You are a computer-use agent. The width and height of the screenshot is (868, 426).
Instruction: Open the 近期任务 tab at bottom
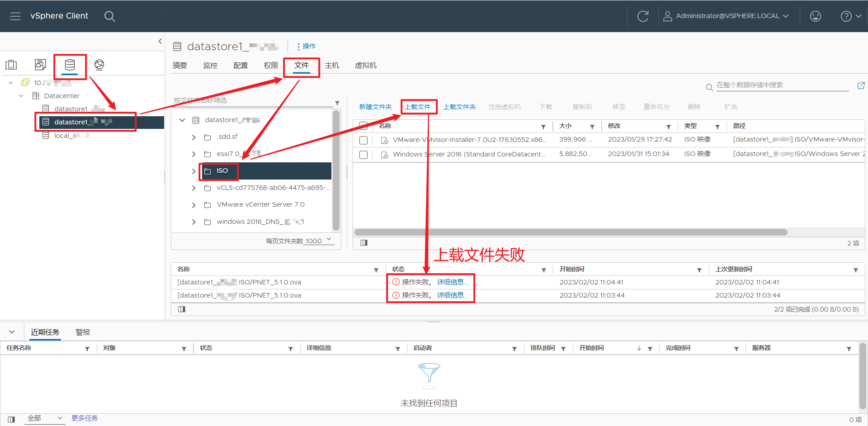tap(45, 331)
